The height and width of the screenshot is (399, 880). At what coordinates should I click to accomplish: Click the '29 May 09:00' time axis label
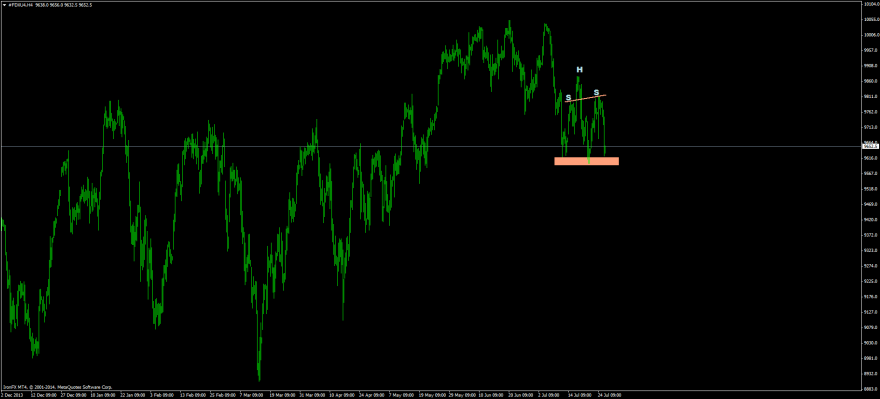pyautogui.click(x=461, y=394)
